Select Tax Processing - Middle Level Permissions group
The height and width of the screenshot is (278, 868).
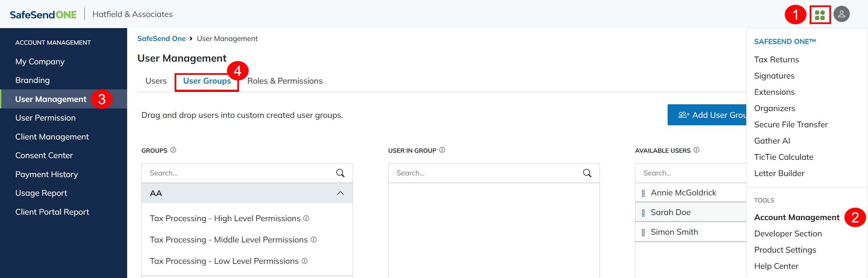[229, 240]
